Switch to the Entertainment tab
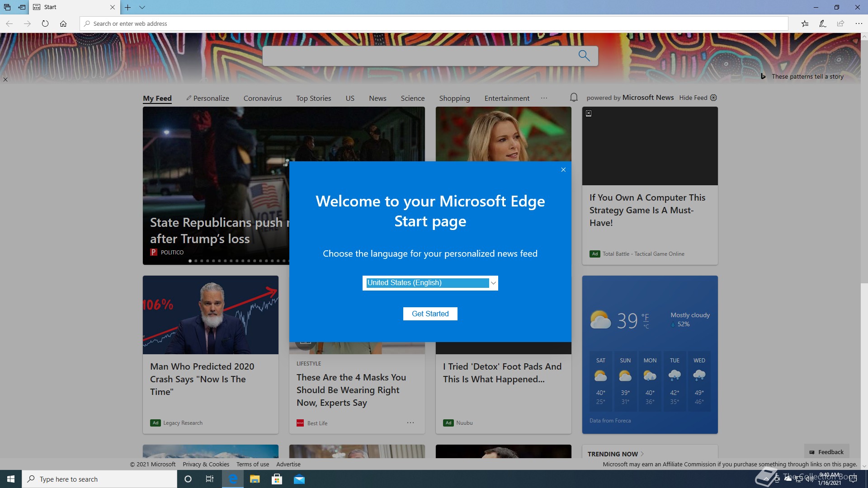868x488 pixels. (507, 98)
